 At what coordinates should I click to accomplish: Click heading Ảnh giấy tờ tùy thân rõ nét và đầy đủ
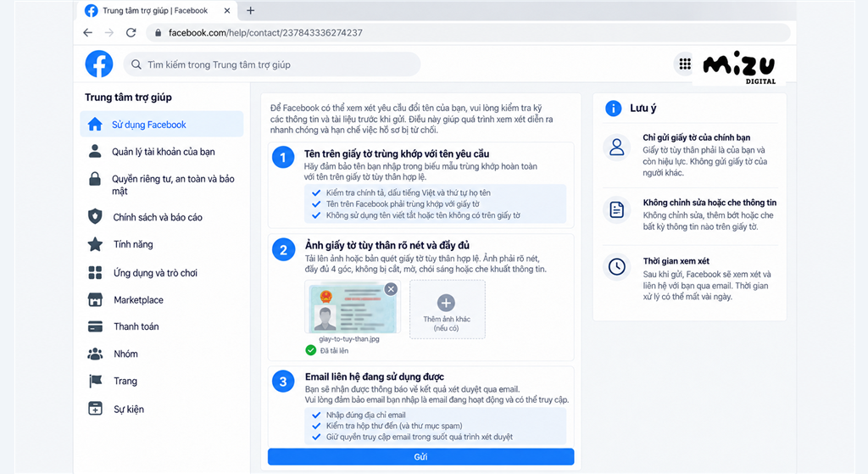387,245
